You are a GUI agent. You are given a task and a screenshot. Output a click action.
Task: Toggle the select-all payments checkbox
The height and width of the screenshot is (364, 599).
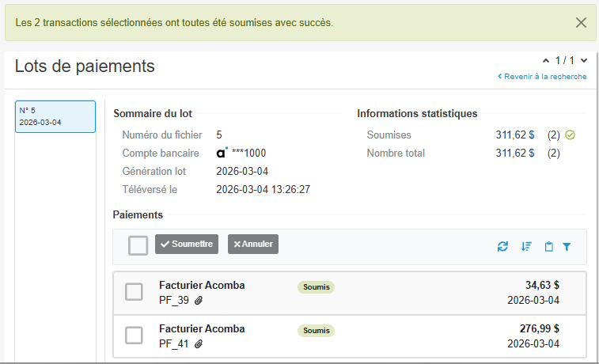[138, 245]
